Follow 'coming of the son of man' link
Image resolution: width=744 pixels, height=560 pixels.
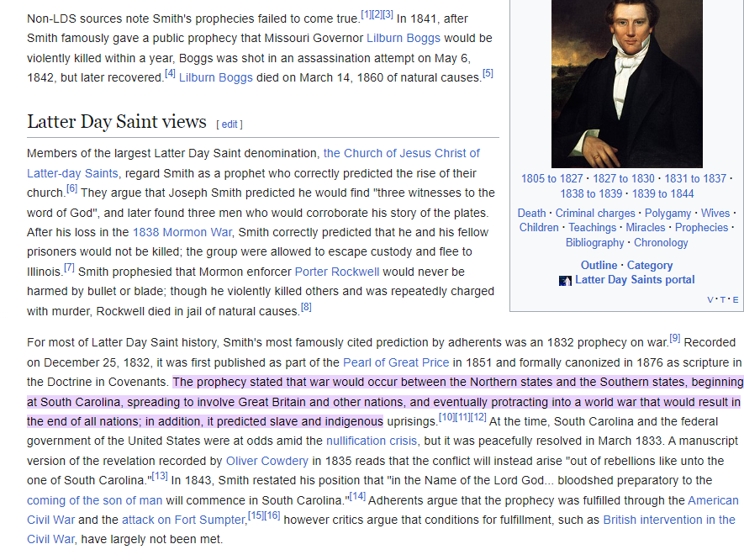pos(94,500)
